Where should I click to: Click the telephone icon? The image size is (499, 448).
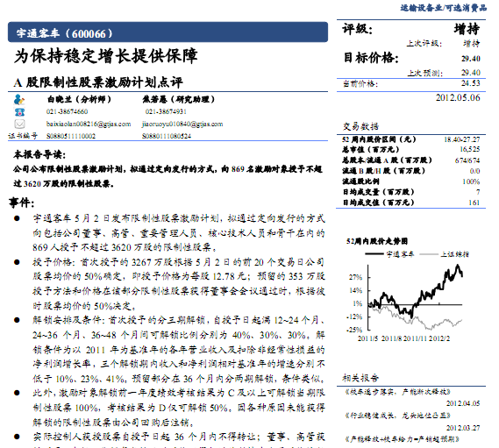[19, 112]
